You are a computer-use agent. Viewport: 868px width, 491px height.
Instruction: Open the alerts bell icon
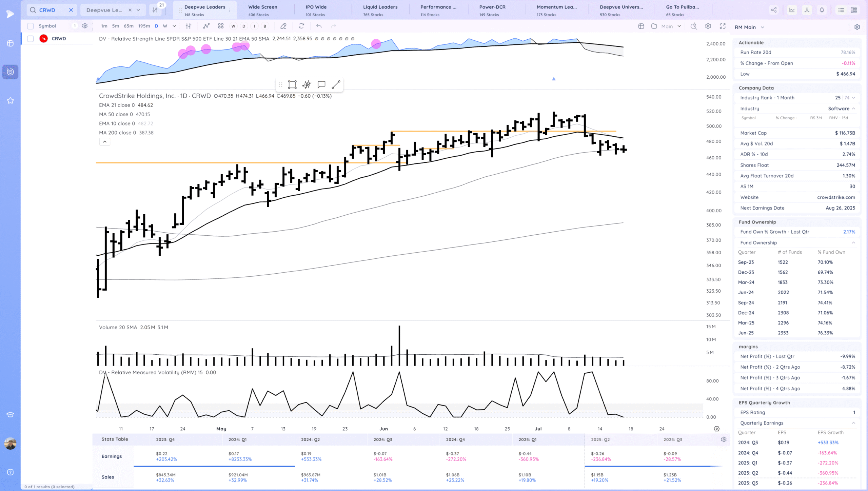(822, 10)
